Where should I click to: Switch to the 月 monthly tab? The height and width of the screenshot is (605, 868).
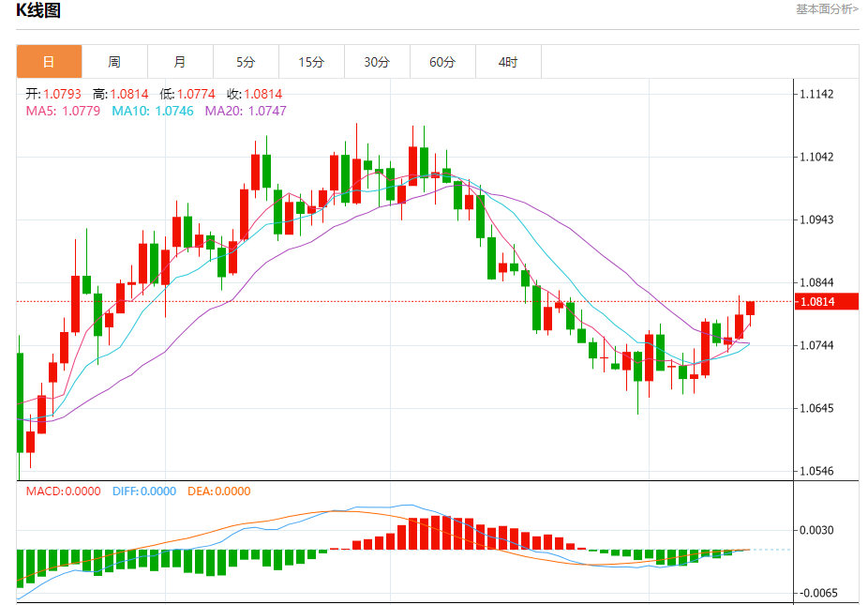180,62
